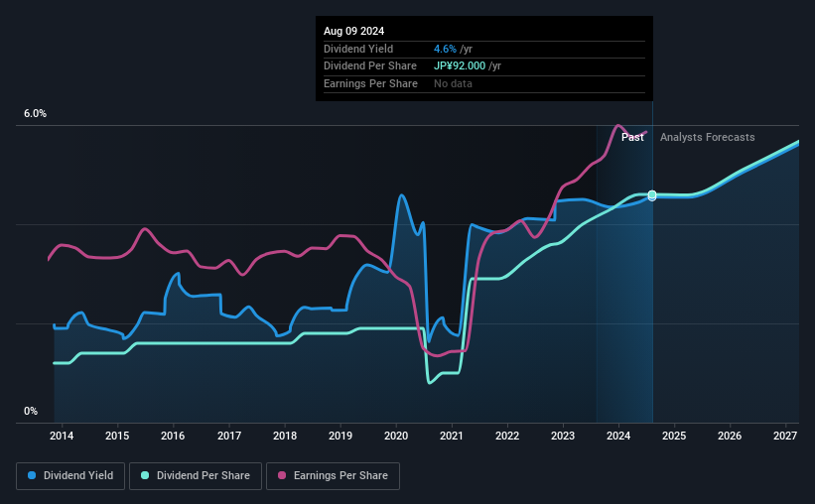Image resolution: width=815 pixels, height=504 pixels.
Task: Click the 'Analysts Forecasts' label
Action: (708, 137)
